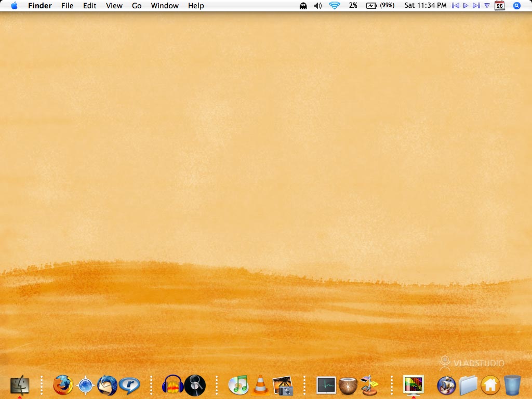Screen dimensions: 532x399
Task: Open the View menu
Action: pyautogui.click(x=114, y=6)
